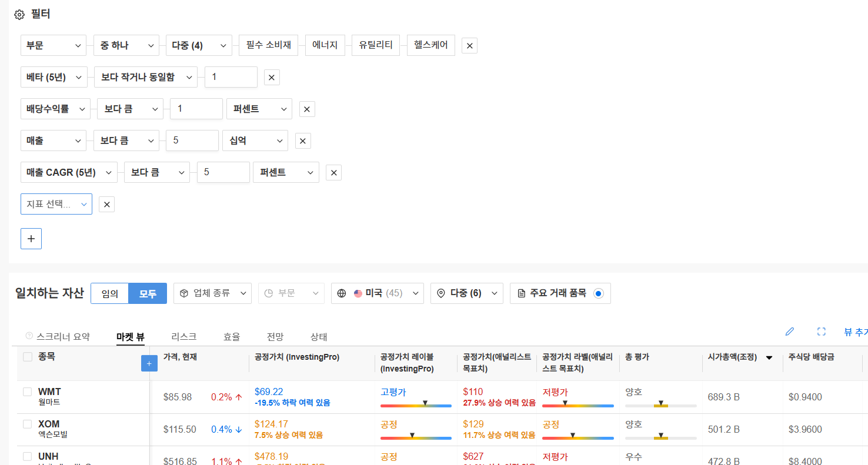Toggle select-all checkbox in 종목 header
The height and width of the screenshot is (465, 868).
tap(28, 357)
